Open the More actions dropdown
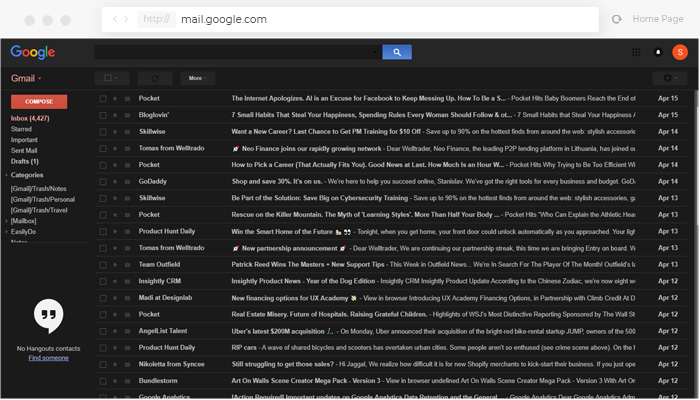Viewport: 700px width, 400px height. [197, 78]
